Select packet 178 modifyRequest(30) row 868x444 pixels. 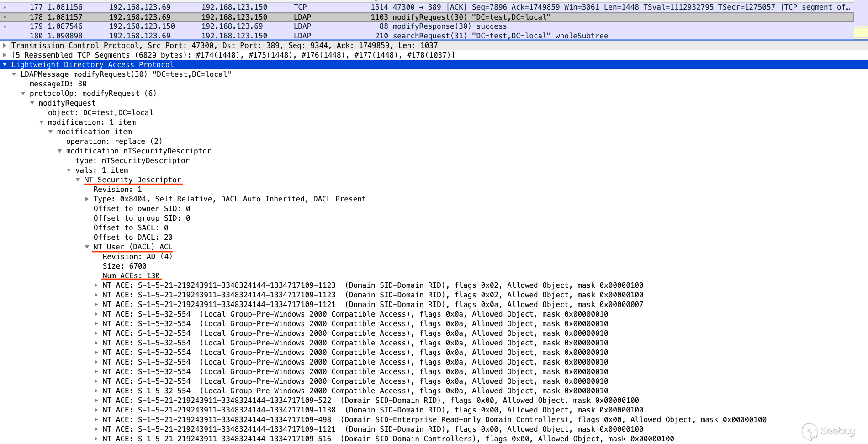coord(427,17)
